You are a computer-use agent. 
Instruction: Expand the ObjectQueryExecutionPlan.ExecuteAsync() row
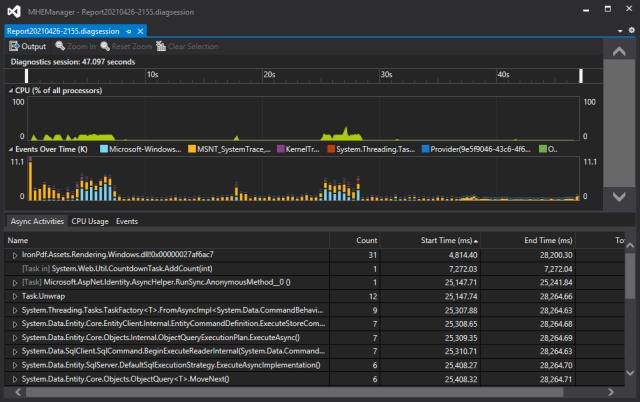point(15,338)
